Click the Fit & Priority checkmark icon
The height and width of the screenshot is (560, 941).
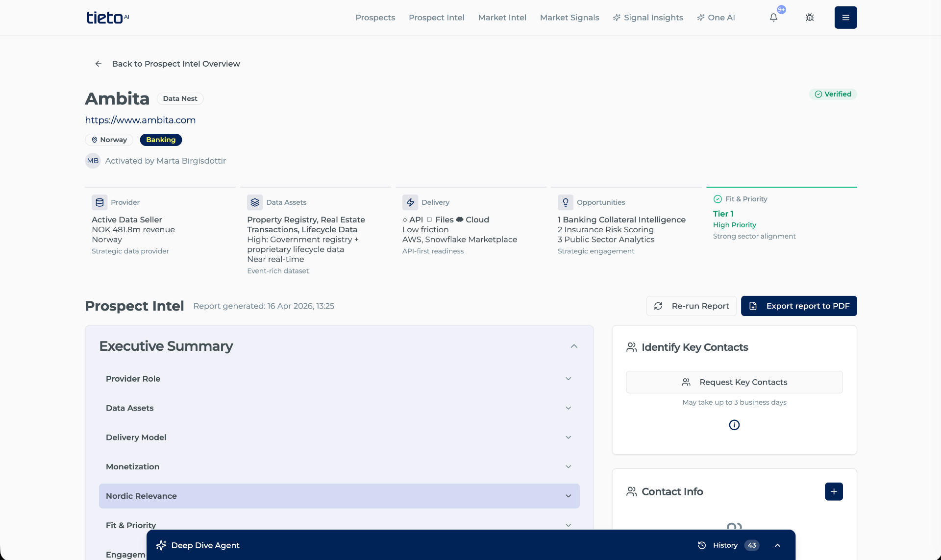(x=718, y=199)
